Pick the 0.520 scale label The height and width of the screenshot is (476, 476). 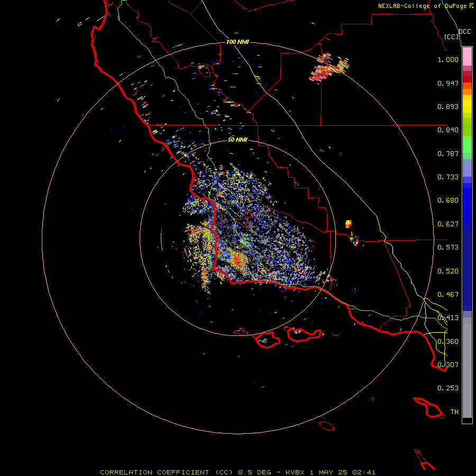coord(448,271)
